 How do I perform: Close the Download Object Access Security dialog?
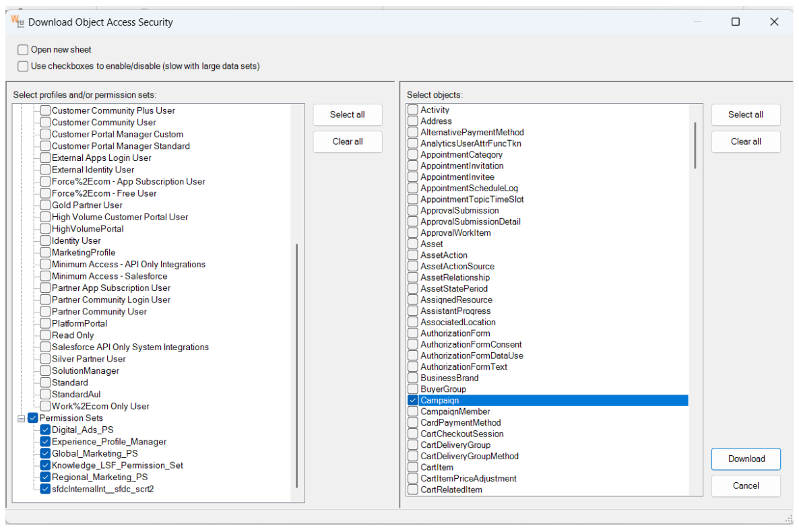click(774, 22)
